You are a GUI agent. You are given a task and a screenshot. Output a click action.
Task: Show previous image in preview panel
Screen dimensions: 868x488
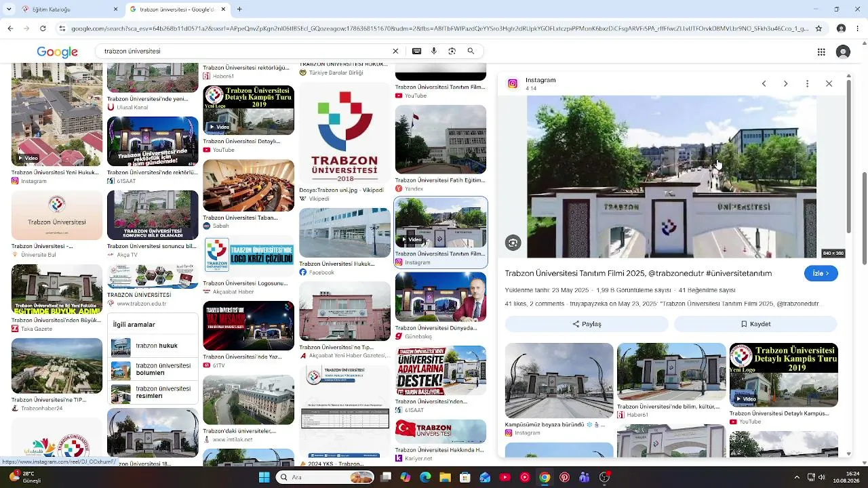click(x=764, y=84)
